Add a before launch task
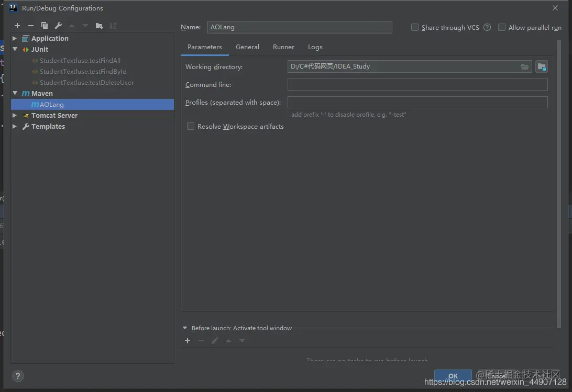 (188, 341)
